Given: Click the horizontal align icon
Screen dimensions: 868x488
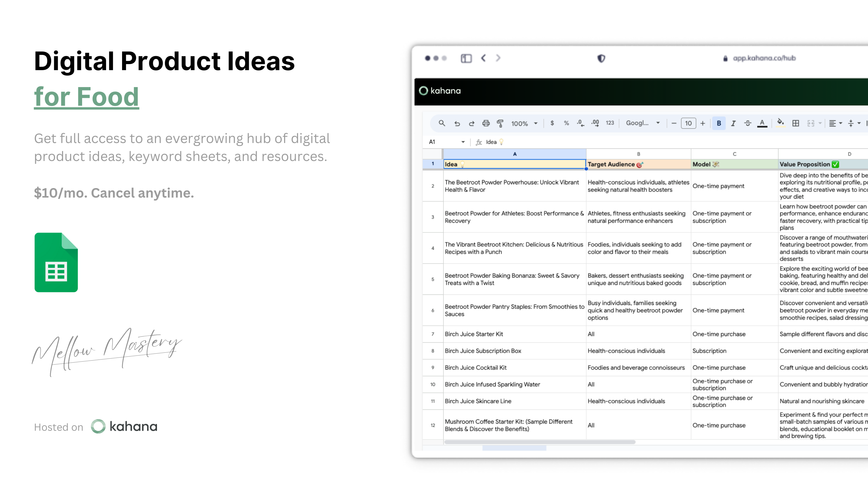Looking at the screenshot, I should point(832,123).
